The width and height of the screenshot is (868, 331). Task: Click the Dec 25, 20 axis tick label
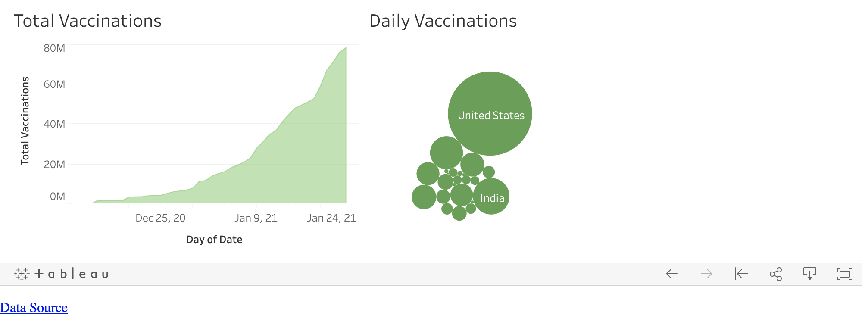pyautogui.click(x=160, y=218)
